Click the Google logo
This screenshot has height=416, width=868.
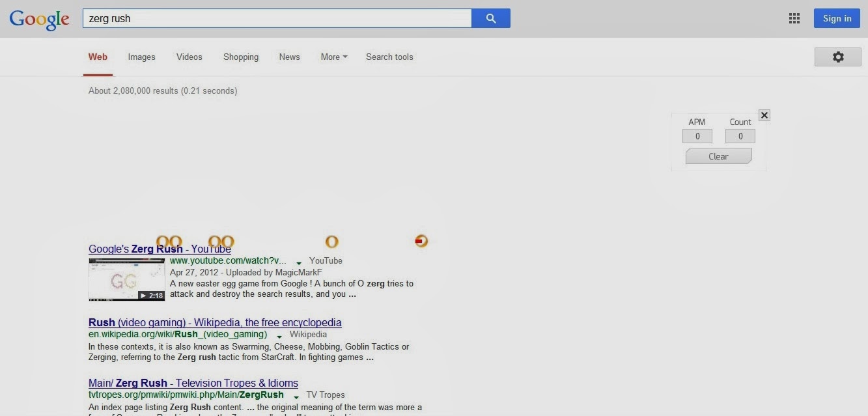pyautogui.click(x=39, y=19)
